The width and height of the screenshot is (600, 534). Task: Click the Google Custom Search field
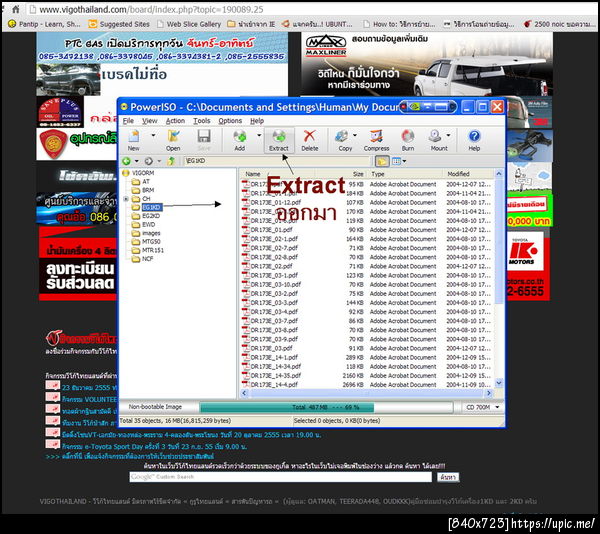tap(280, 477)
